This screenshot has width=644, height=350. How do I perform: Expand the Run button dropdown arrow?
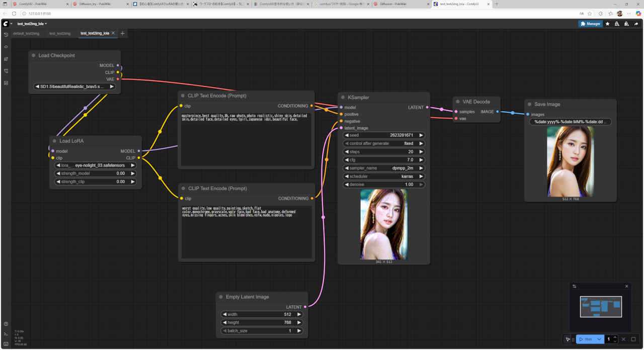599,339
